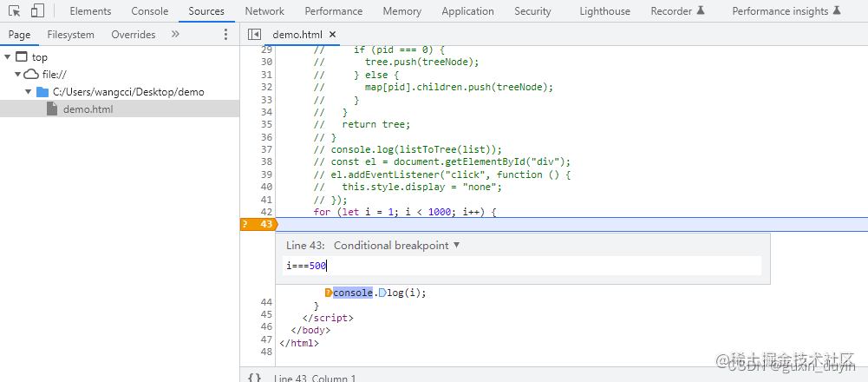
Task: Open the Conditional breakpoint type dropdown
Action: coord(397,245)
